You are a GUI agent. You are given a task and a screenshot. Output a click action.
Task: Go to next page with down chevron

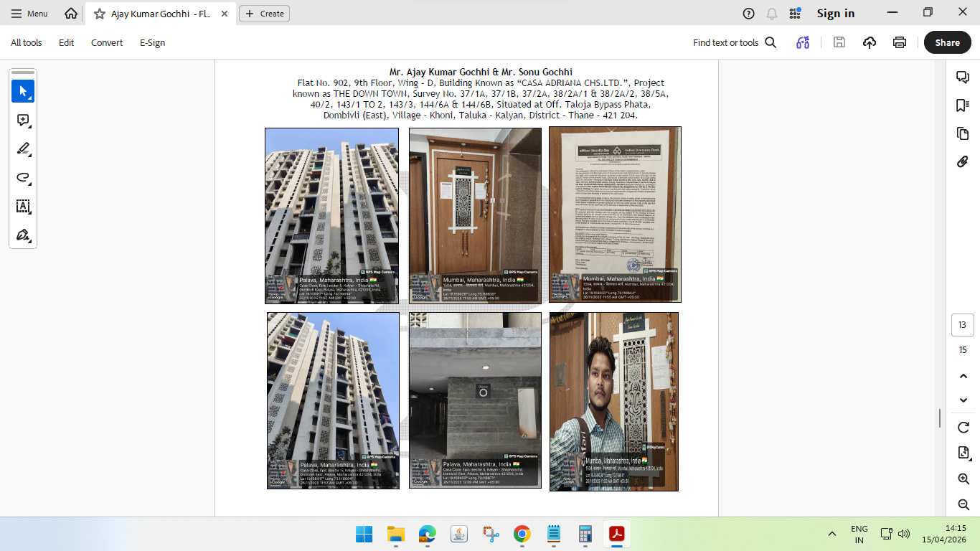tap(963, 400)
